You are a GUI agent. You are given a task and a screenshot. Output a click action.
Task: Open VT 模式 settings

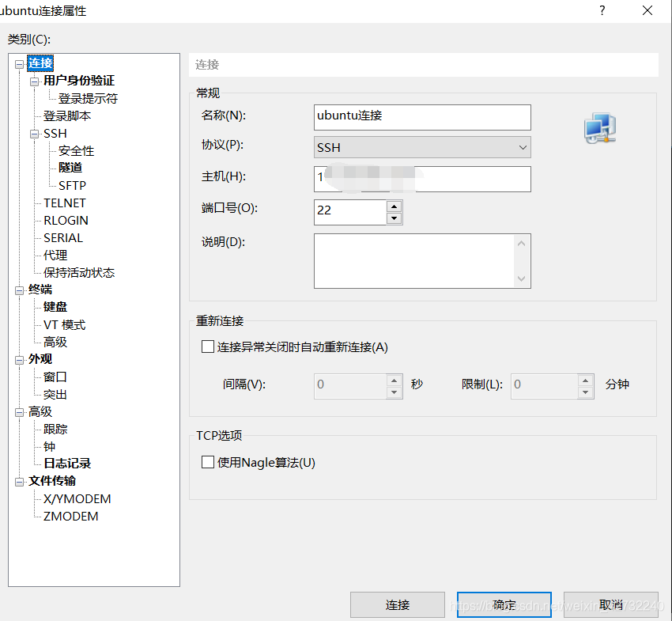click(64, 324)
